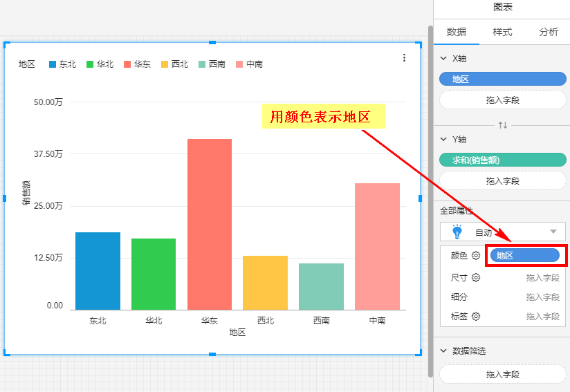Switch to the 样式 tab

click(x=502, y=32)
